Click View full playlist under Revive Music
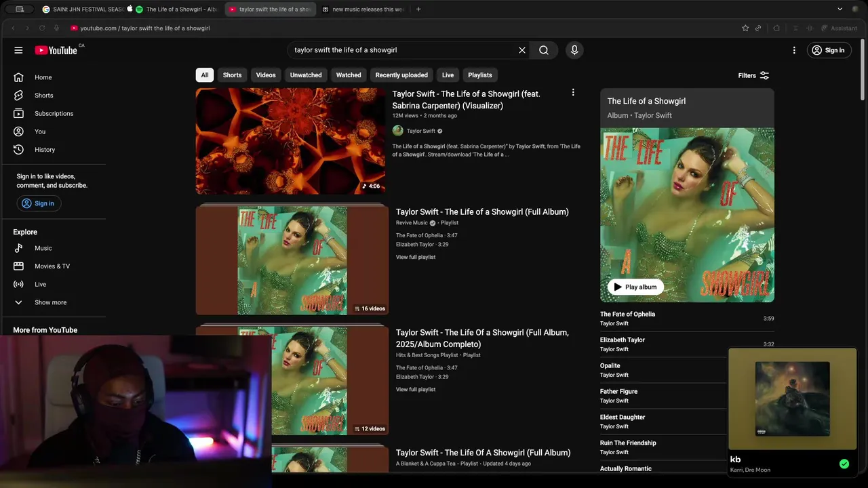Viewport: 868px width, 488px height. (416, 257)
